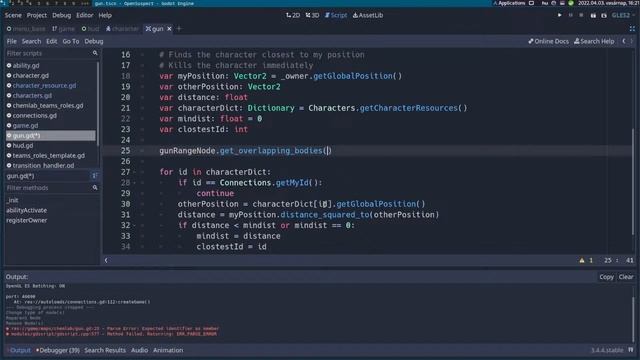Open transition_handler.gd script

(43, 165)
